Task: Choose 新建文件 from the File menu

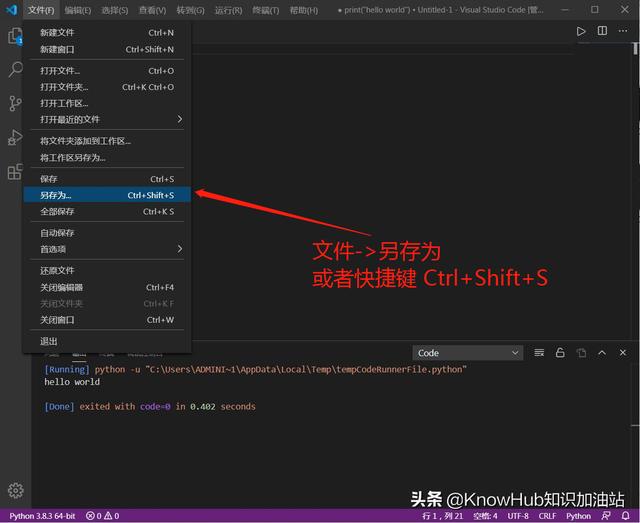Action: click(x=107, y=33)
